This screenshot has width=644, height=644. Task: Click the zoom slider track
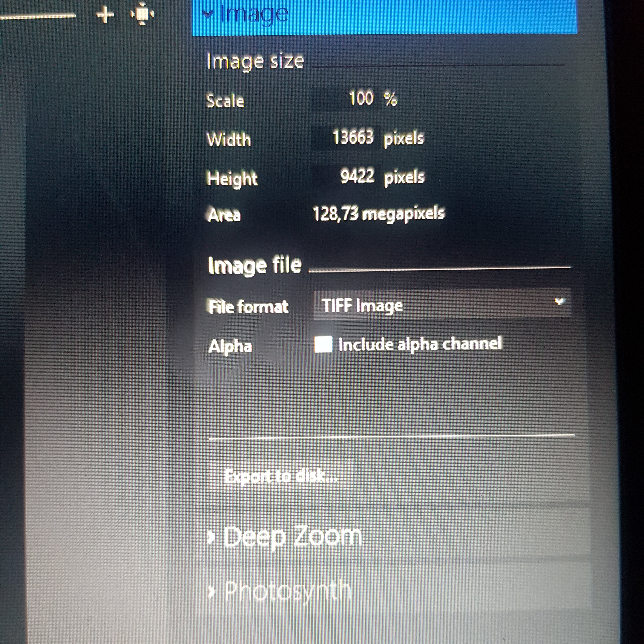[x=37, y=16]
